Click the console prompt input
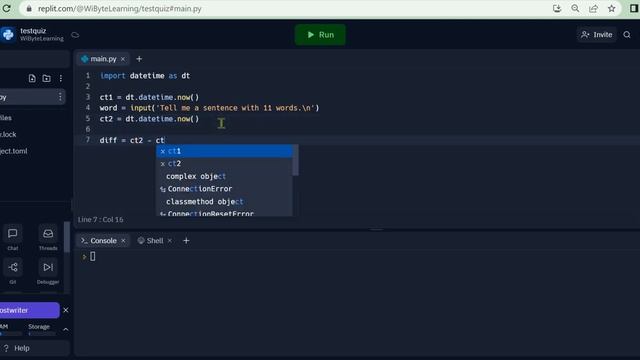 coord(93,256)
